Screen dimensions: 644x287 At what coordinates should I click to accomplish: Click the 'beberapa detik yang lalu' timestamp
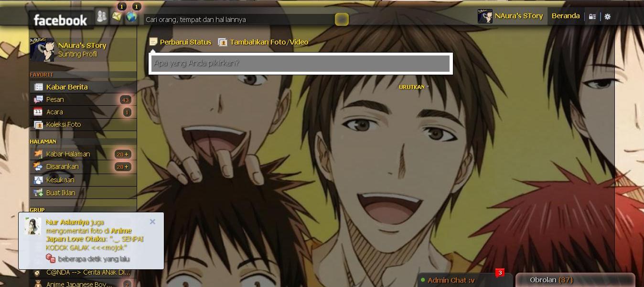click(94, 259)
